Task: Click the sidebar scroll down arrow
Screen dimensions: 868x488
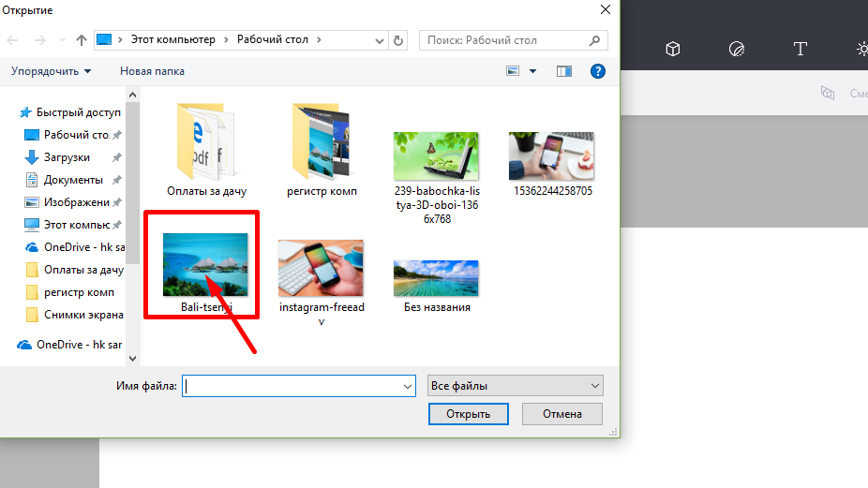Action: 132,358
